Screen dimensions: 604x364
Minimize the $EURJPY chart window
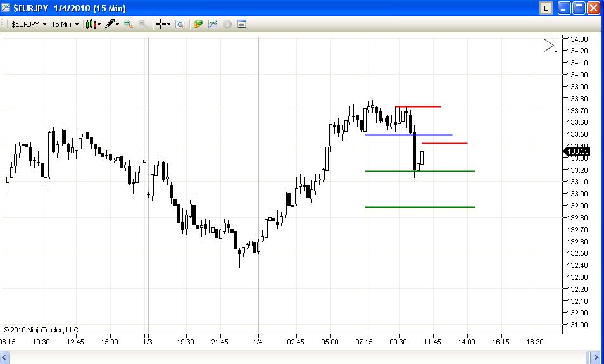(564, 8)
